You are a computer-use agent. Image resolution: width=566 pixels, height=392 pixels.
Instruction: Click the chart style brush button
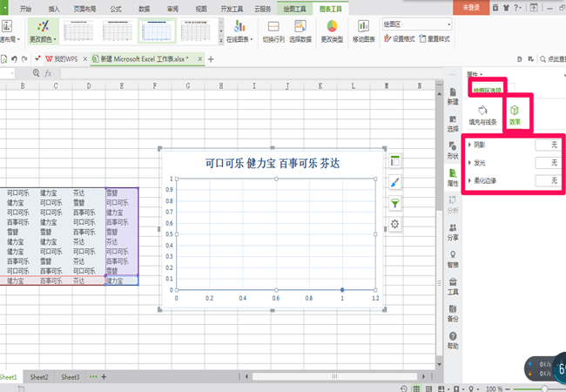pos(395,182)
